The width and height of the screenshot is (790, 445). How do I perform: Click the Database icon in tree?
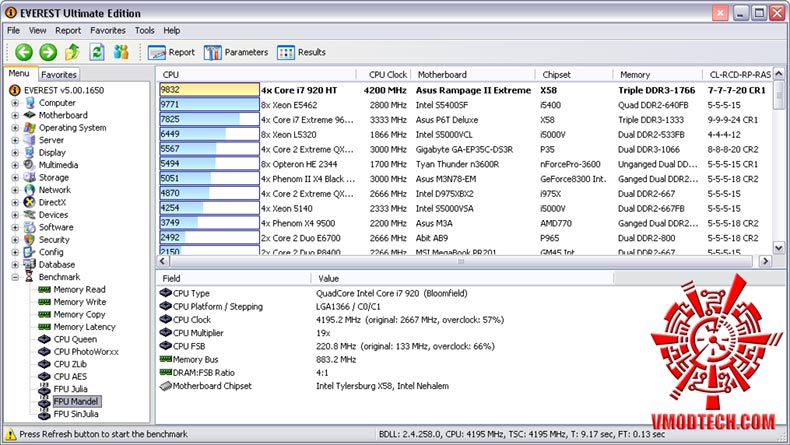(x=30, y=265)
